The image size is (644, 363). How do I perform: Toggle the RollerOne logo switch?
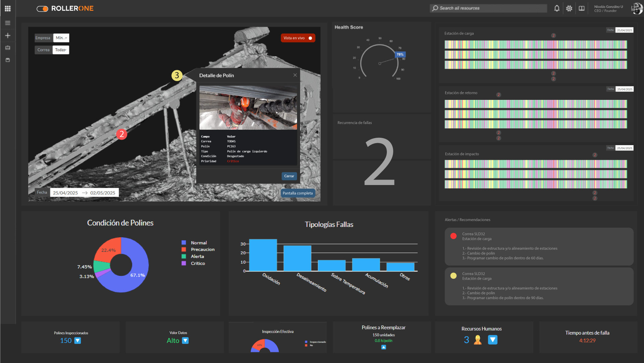point(43,9)
